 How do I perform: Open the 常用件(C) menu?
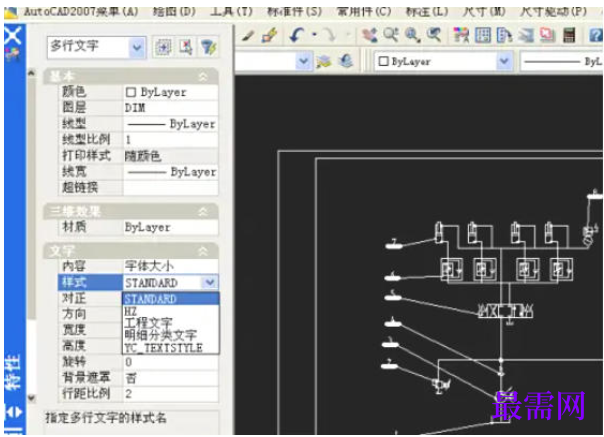(364, 11)
